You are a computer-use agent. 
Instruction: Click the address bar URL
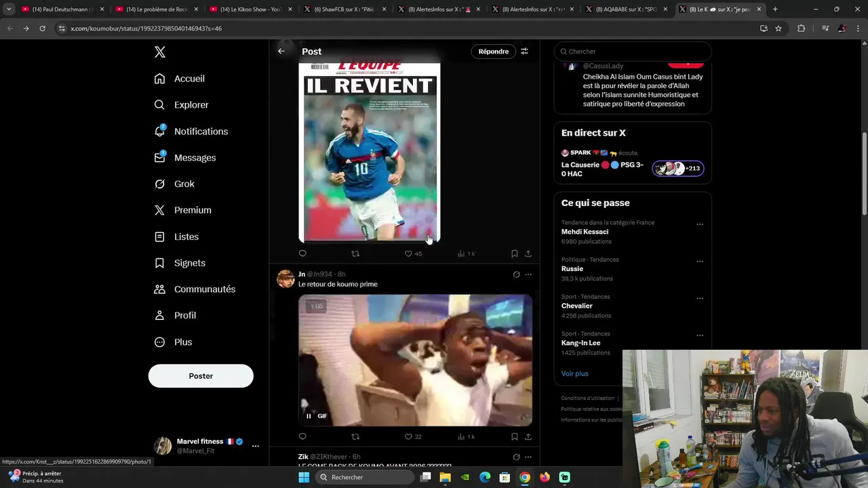146,28
